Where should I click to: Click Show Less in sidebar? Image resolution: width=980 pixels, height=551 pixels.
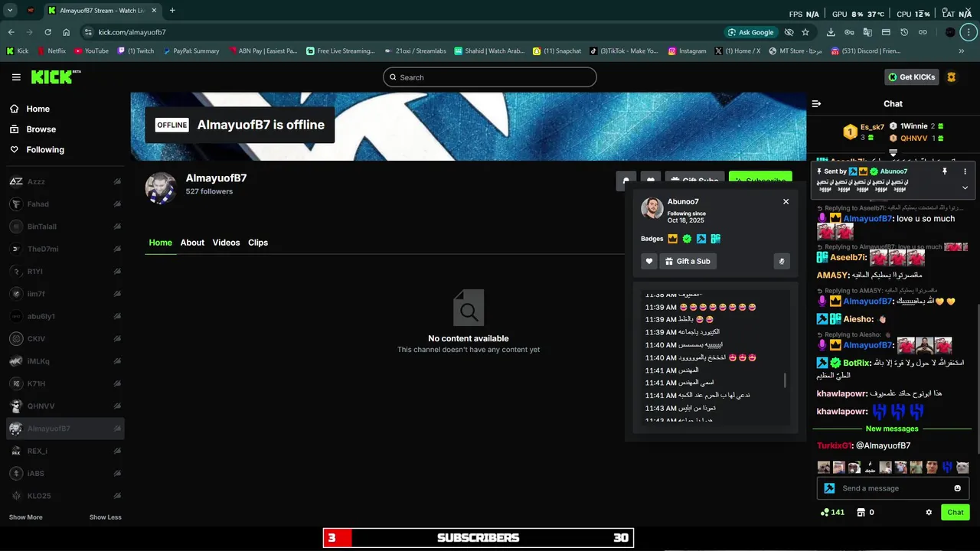105,517
